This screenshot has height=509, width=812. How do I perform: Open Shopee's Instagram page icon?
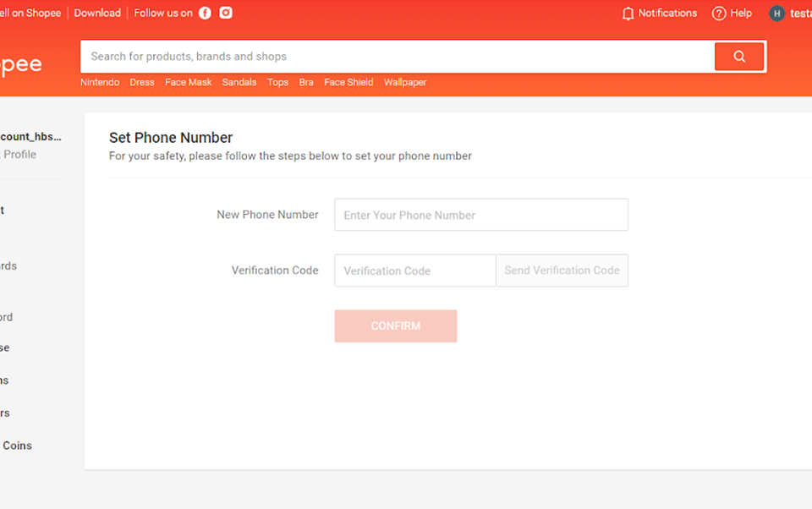pyautogui.click(x=225, y=13)
